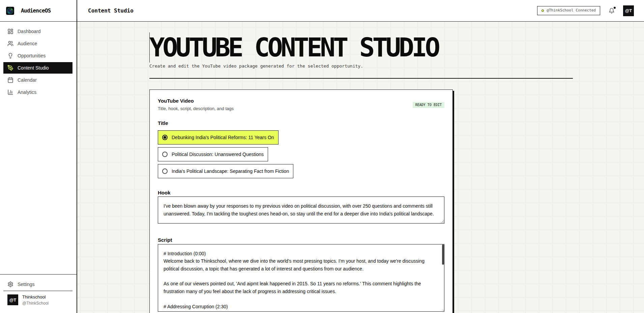Click the READY TO EDIT badge
Screen dimensions: 644x313
pos(429,105)
